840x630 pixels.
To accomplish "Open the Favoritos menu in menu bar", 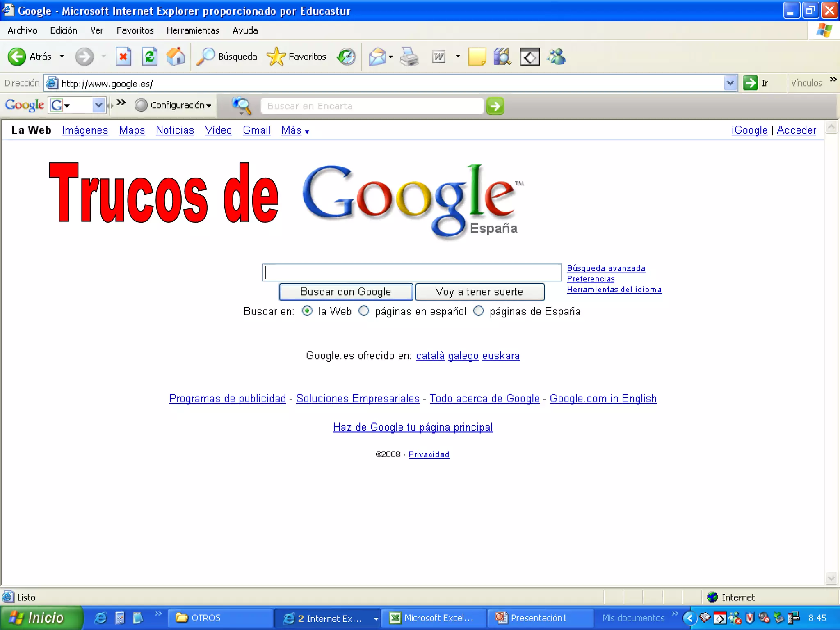I will tap(135, 30).
